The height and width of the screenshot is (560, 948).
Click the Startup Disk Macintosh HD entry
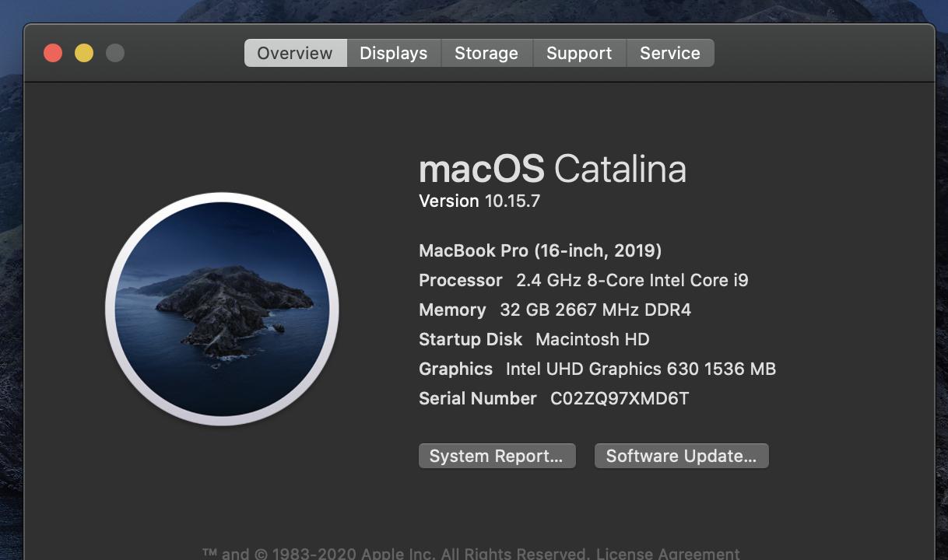pyautogui.click(x=534, y=339)
